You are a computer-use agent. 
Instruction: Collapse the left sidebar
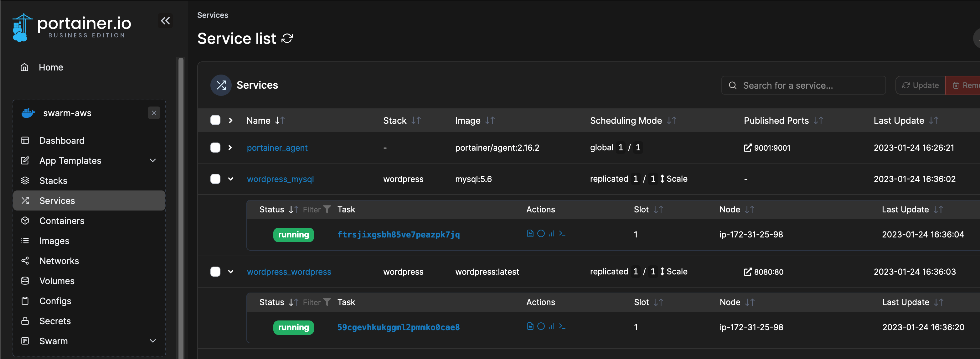(165, 21)
